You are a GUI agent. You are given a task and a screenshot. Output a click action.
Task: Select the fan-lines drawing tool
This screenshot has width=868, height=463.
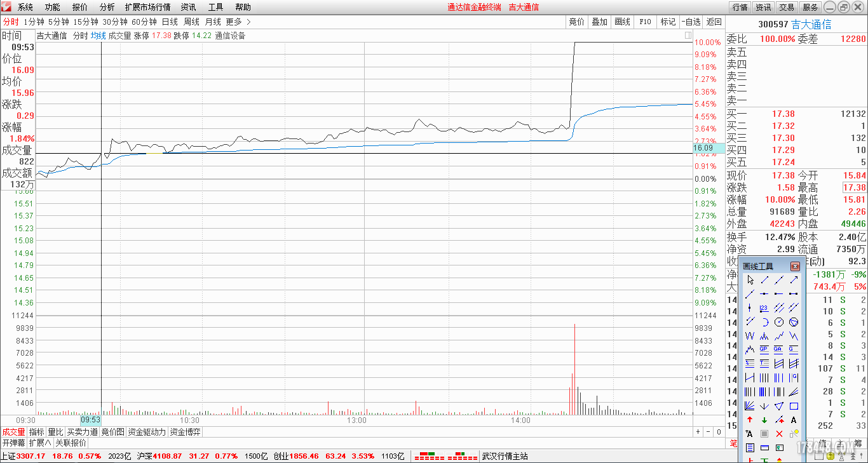[x=750, y=405]
